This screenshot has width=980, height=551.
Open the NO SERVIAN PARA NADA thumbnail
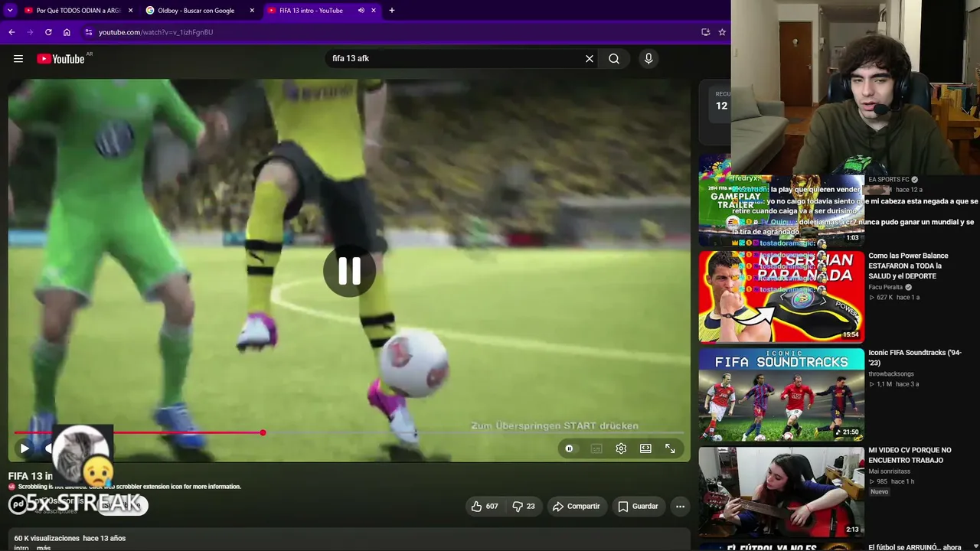coord(781,297)
